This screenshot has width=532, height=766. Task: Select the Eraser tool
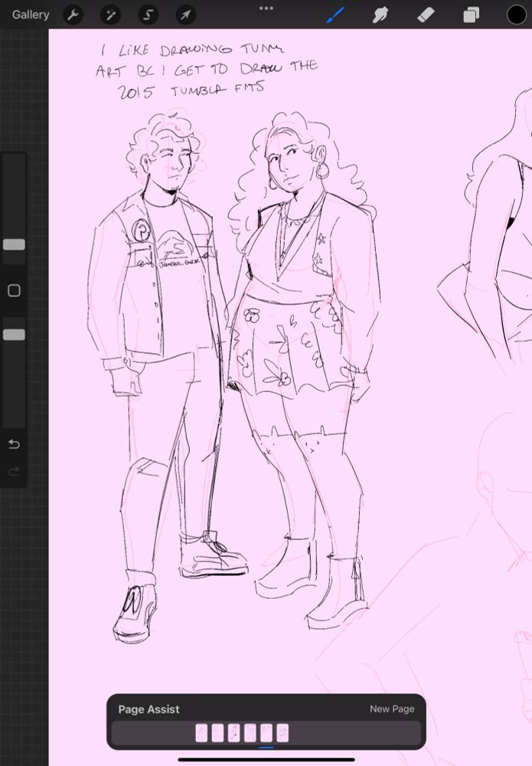426,15
